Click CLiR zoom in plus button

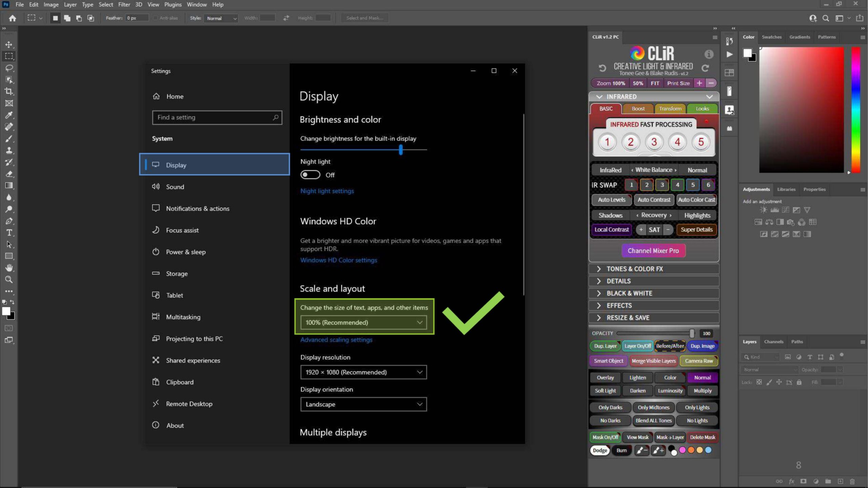coord(699,83)
